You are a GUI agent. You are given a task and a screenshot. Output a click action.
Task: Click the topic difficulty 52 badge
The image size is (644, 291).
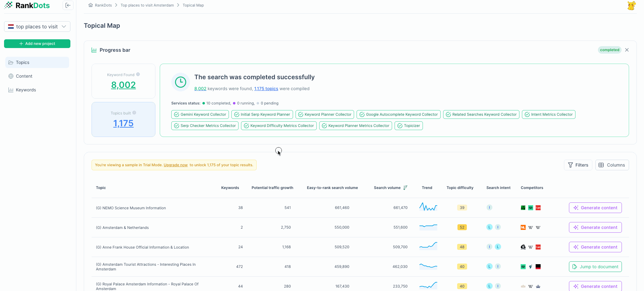462,227
